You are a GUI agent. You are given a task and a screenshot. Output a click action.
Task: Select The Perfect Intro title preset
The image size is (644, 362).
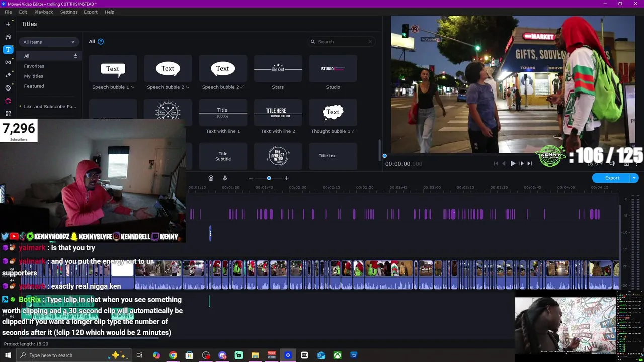click(x=278, y=156)
